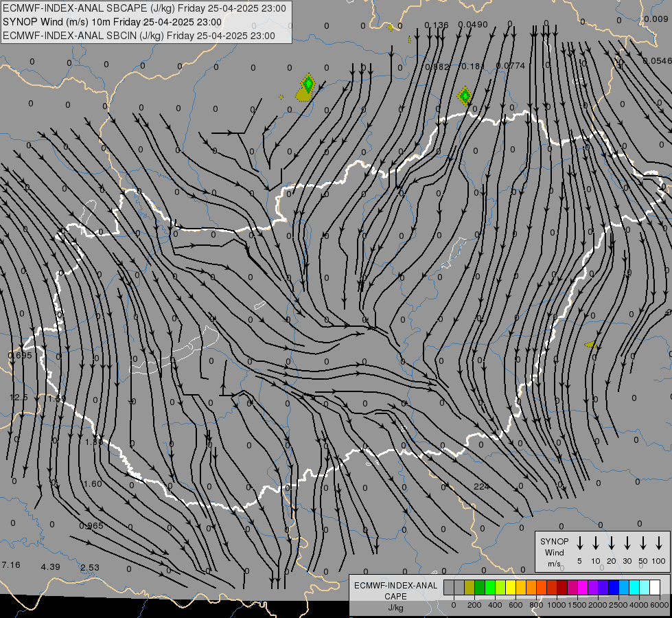
Task: Click the 200 tick label on the CAPE scale
Action: (x=474, y=605)
